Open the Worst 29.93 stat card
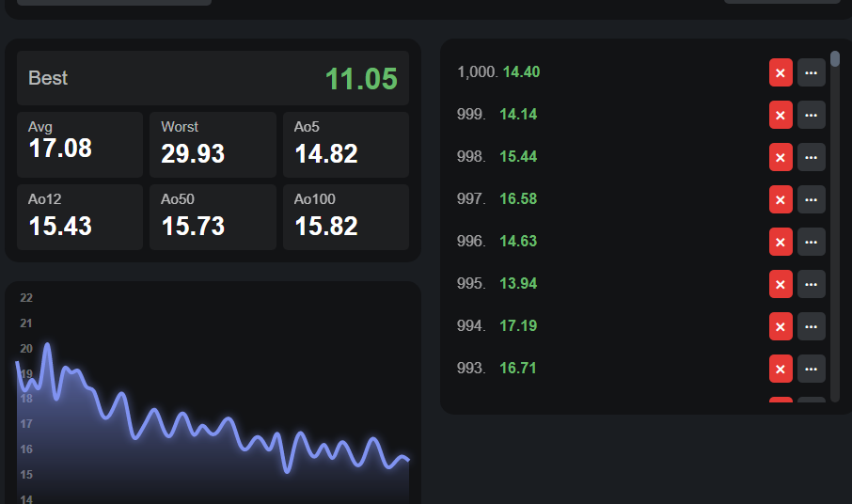This screenshot has width=852, height=504. pyautogui.click(x=213, y=145)
